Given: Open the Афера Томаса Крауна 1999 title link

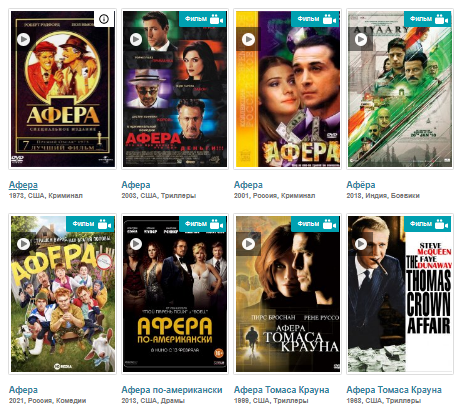Looking at the screenshot, I should [281, 390].
